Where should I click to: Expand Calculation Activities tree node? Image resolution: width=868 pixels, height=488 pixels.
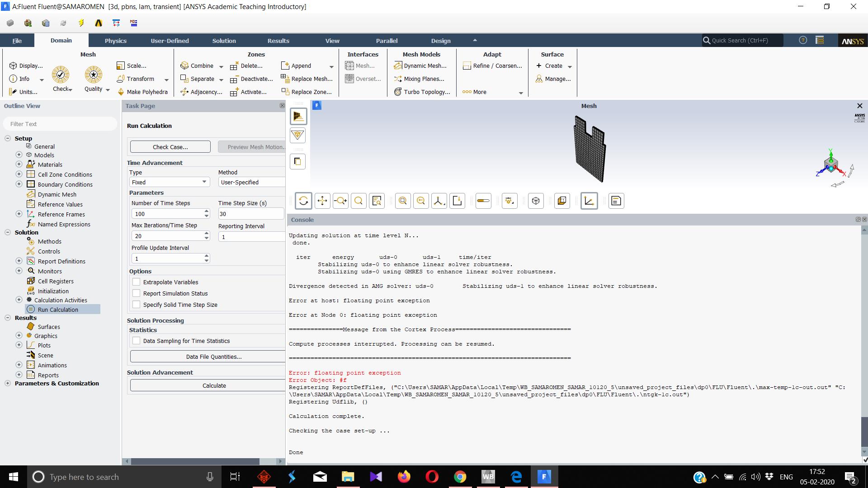click(19, 300)
